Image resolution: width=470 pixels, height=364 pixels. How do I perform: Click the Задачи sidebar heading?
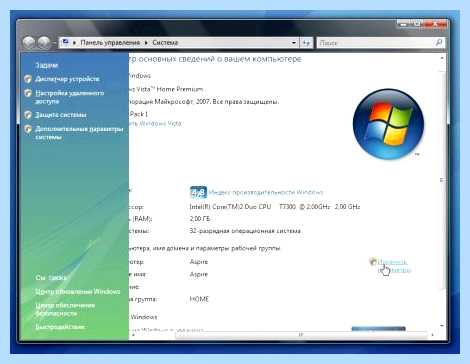pos(47,65)
